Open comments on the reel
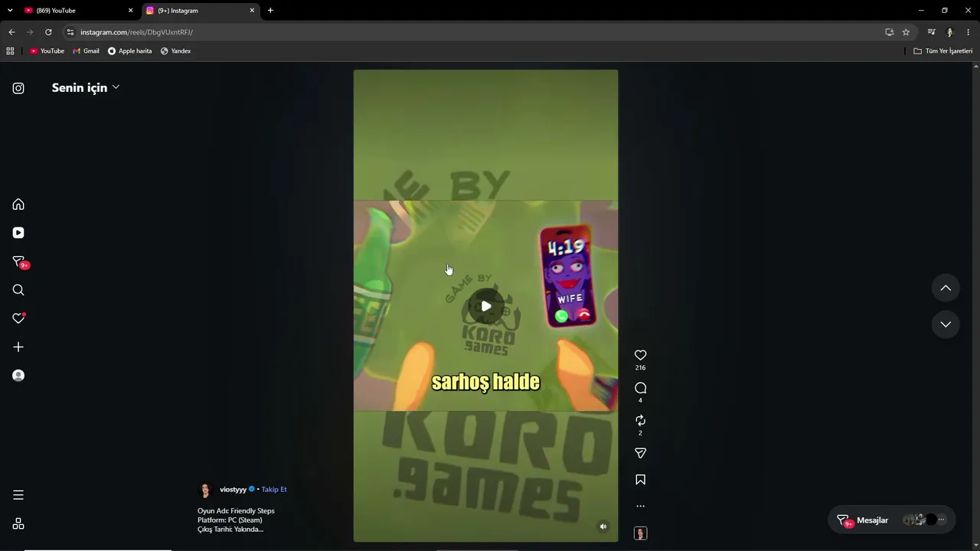 pyautogui.click(x=641, y=388)
